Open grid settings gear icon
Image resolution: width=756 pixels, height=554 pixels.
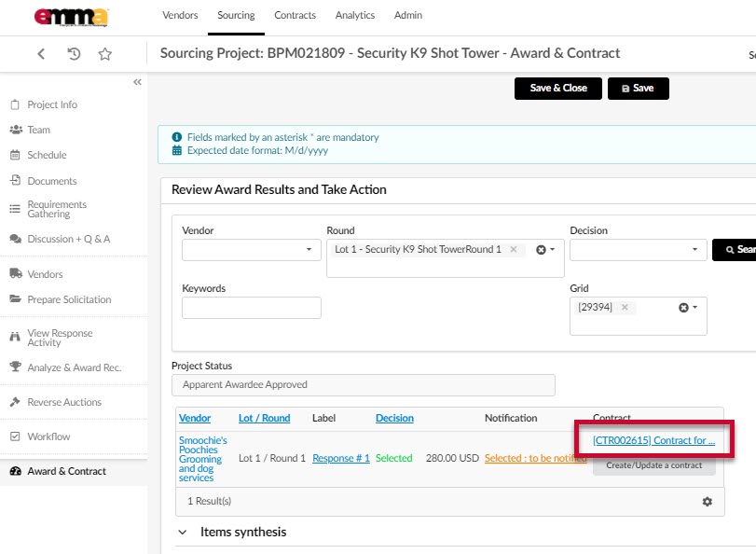click(x=708, y=502)
